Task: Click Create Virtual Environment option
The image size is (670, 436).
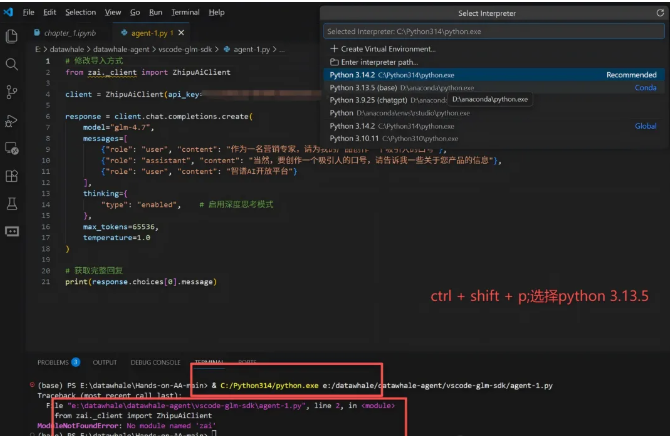Action: click(388, 48)
